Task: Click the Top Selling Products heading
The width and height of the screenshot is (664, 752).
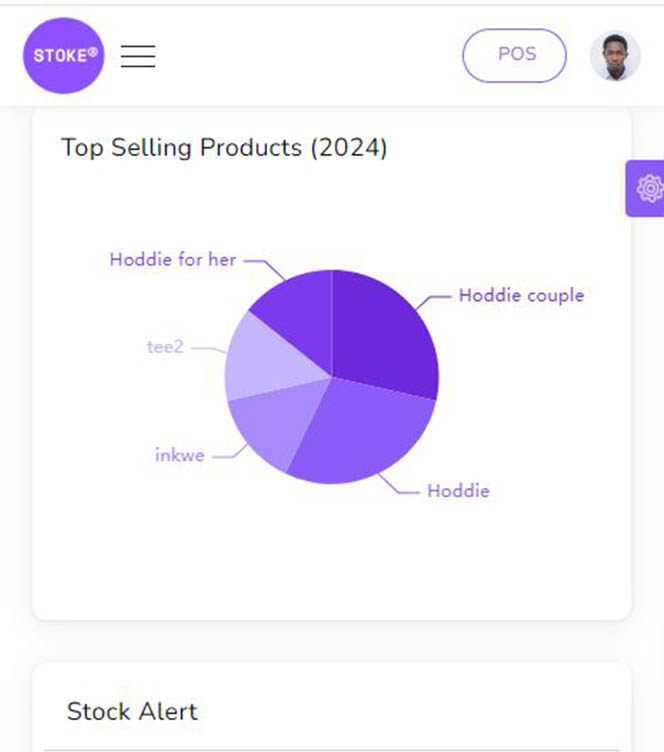Action: coord(224,147)
